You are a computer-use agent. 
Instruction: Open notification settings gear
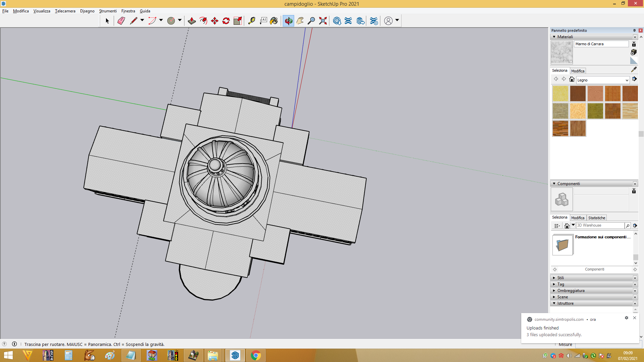(x=626, y=318)
